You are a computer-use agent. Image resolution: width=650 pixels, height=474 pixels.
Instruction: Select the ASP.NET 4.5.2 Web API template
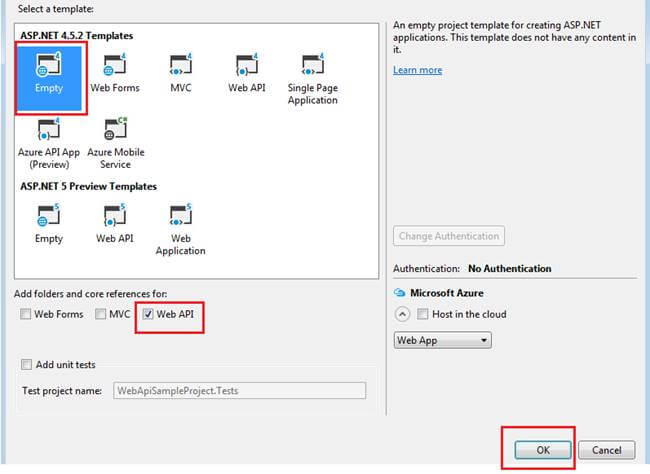click(247, 74)
